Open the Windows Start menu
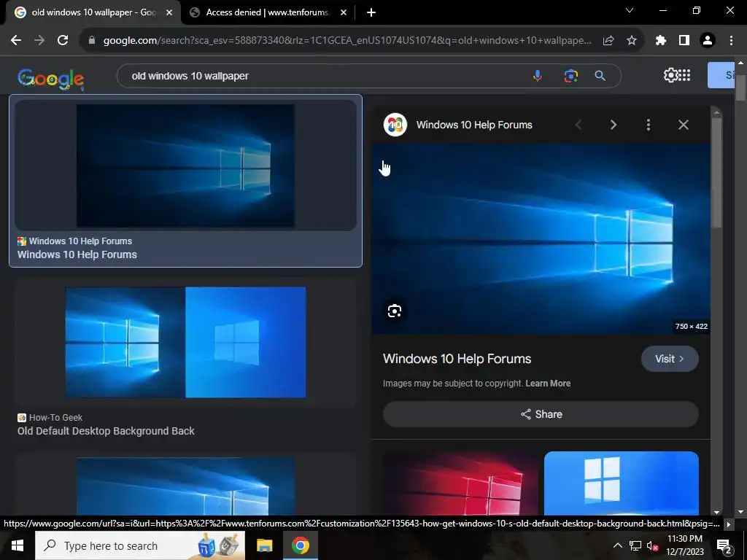This screenshot has width=747, height=560. coord(18,545)
